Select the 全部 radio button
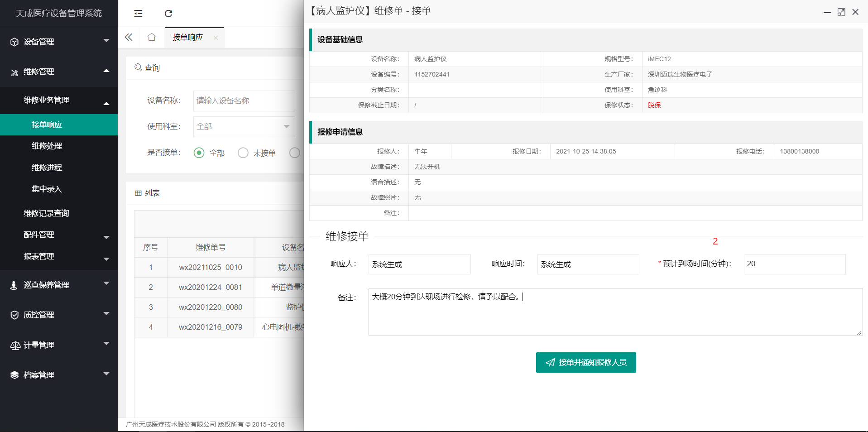The height and width of the screenshot is (432, 868). (x=199, y=153)
